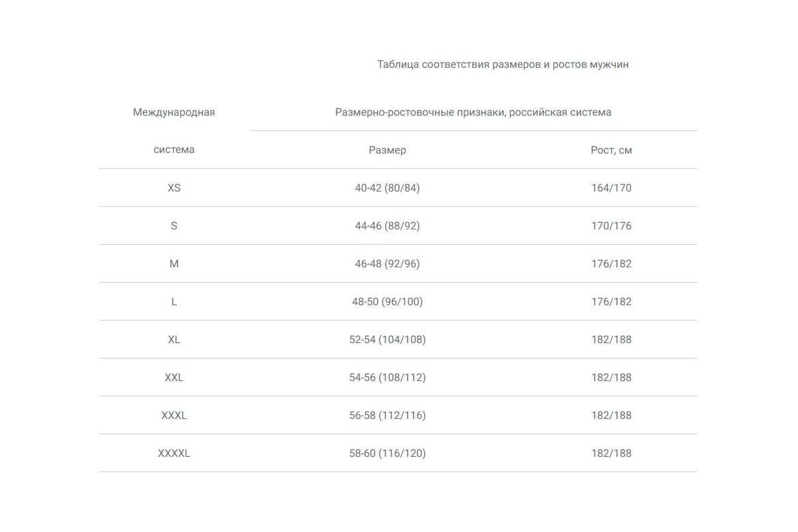Click the "58-60 (116/120)" size value
The width and height of the screenshot is (798, 532).
[387, 454]
